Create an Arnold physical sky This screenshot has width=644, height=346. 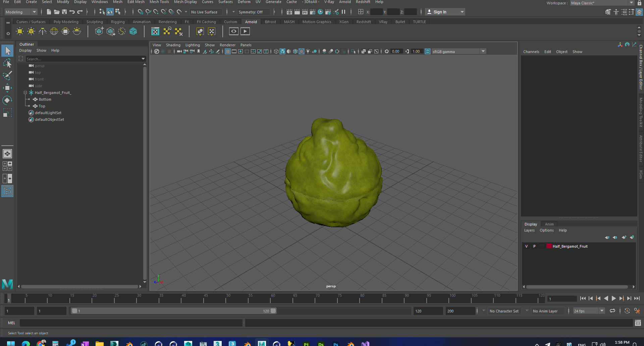tap(77, 32)
